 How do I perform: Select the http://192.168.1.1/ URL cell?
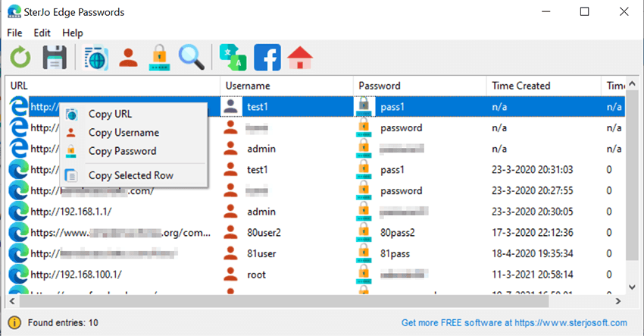(x=71, y=212)
